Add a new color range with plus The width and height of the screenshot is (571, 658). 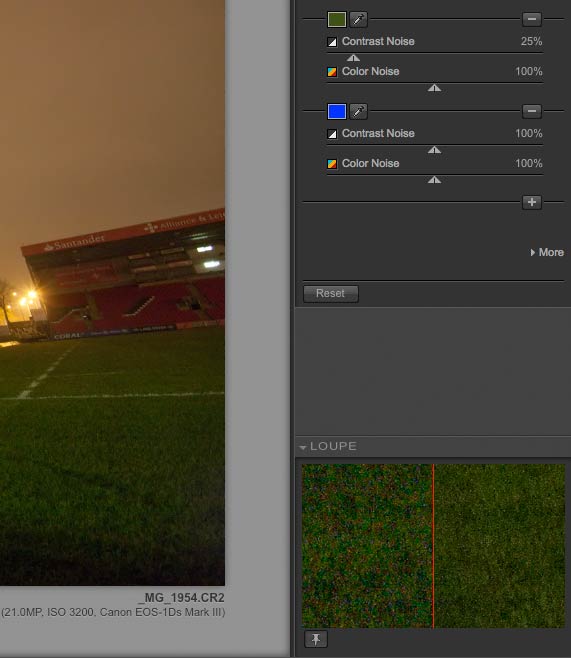[x=532, y=202]
